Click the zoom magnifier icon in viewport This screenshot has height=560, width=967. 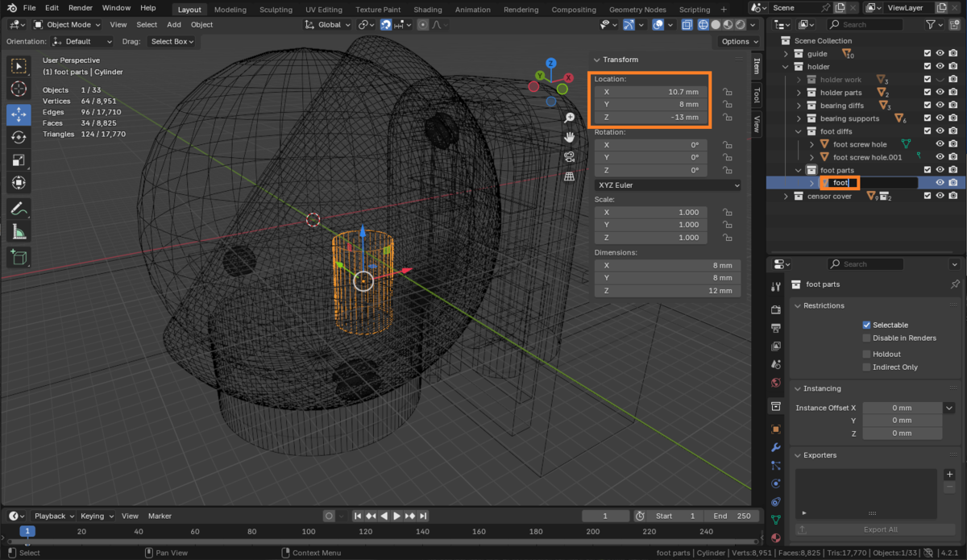click(570, 118)
